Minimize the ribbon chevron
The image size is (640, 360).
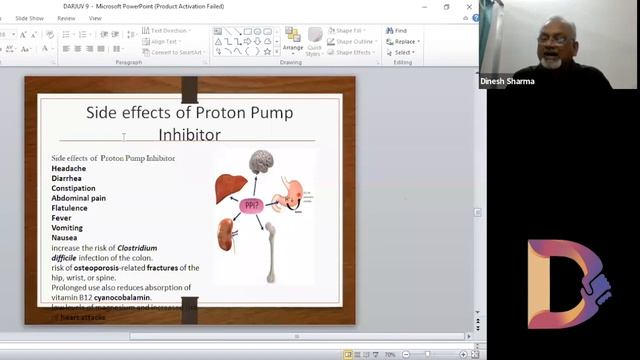point(465,18)
